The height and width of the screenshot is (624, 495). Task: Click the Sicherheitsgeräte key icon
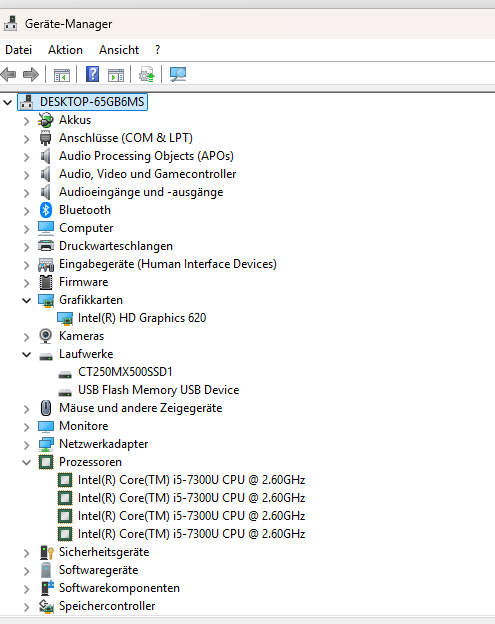click(x=47, y=552)
